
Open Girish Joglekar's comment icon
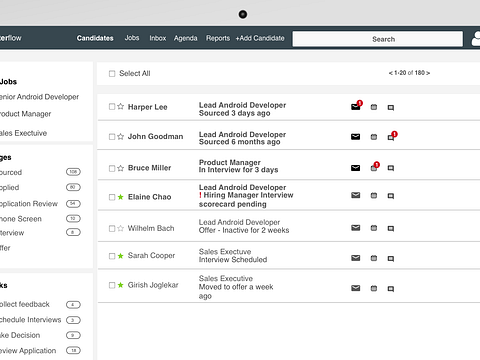[x=391, y=289]
